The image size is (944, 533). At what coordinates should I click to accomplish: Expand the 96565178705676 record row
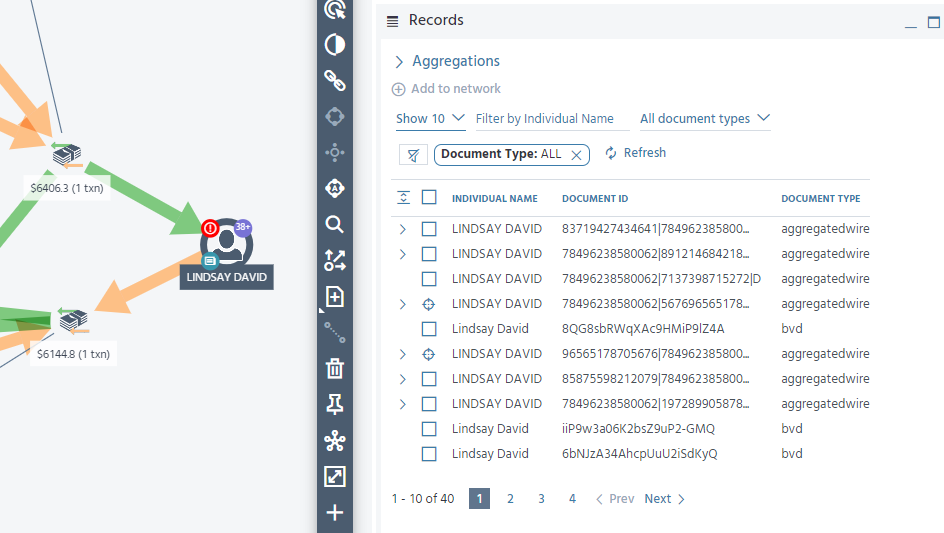[403, 354]
